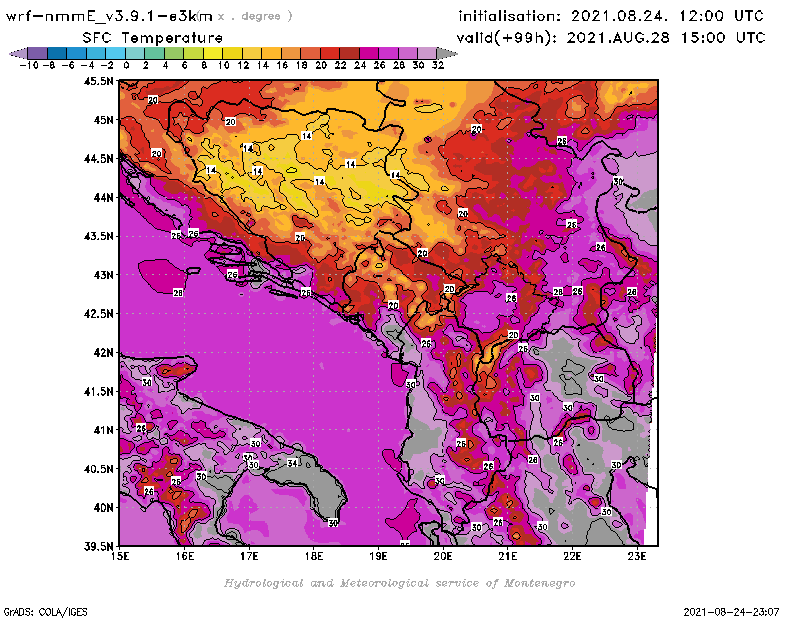Select the SFC Temperature heading
This screenshot has height=618, width=800.
click(153, 38)
